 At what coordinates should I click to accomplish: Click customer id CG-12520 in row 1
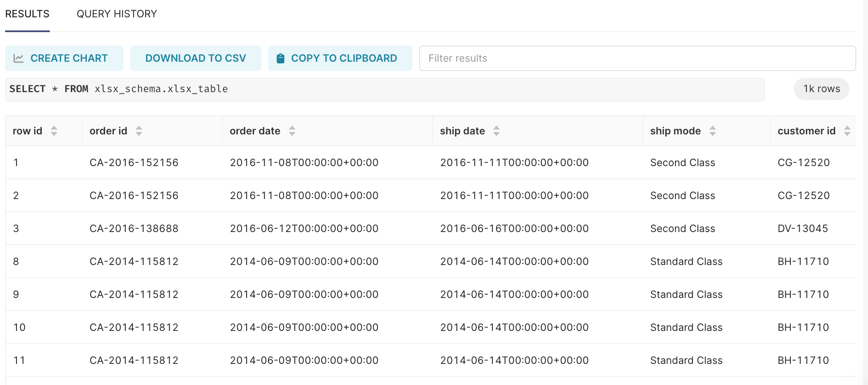click(x=804, y=163)
